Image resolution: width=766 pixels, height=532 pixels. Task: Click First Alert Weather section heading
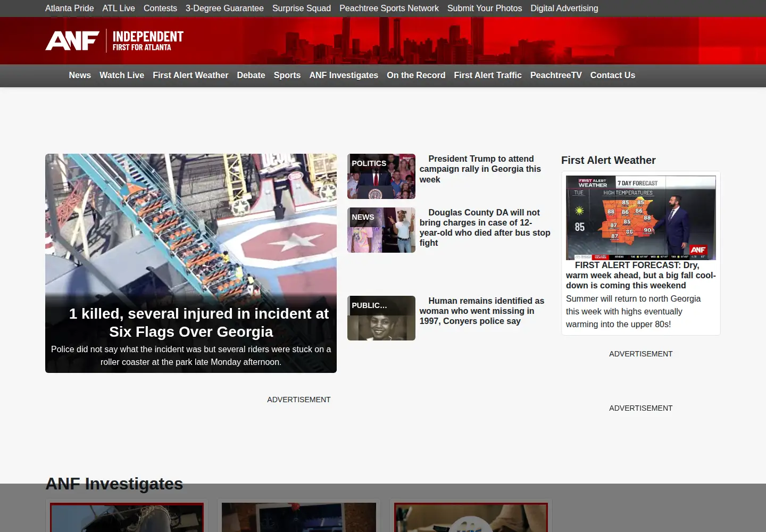(608, 160)
